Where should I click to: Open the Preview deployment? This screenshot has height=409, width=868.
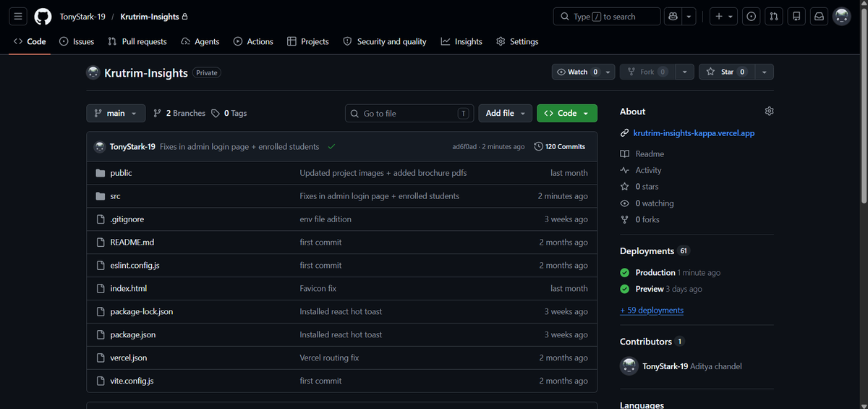click(650, 289)
